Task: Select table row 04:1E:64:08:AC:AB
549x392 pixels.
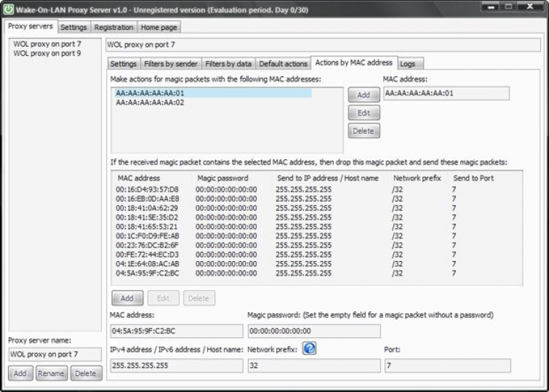Action: [316, 264]
